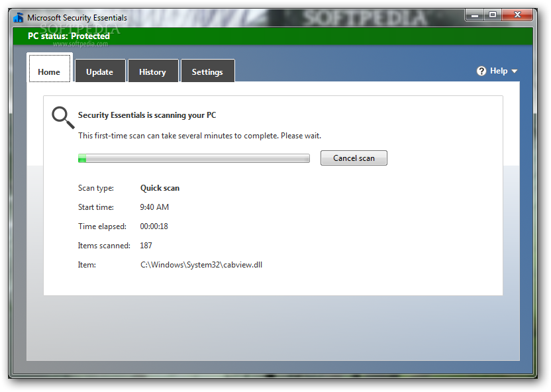This screenshot has height=392, width=551.
Task: Click the 'Scan type:' label
Action: click(x=95, y=188)
